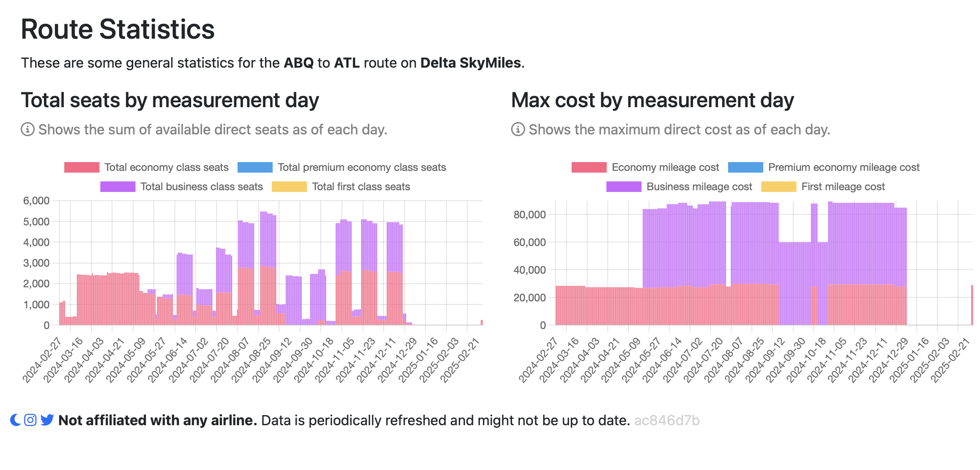Toggle Total premium economy class seats swatch
This screenshot has height=470, width=980.
point(255,167)
